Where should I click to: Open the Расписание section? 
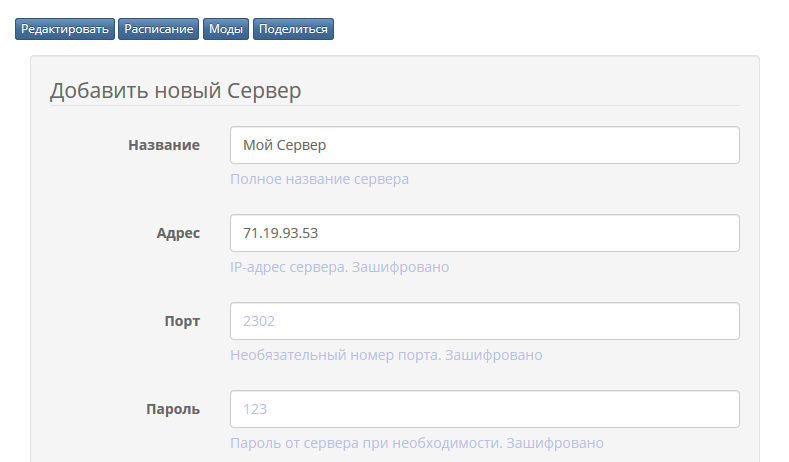click(x=159, y=29)
